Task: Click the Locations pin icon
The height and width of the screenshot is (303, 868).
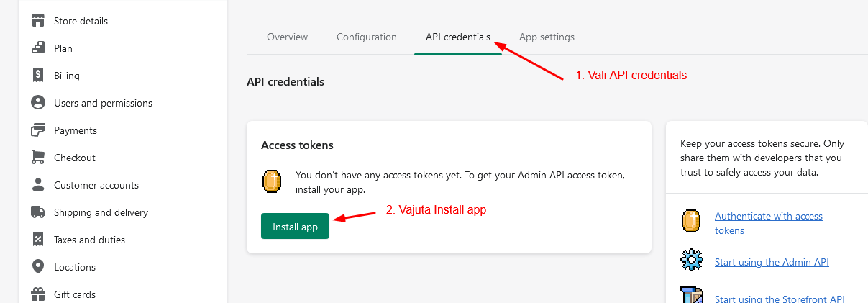Action: click(38, 267)
